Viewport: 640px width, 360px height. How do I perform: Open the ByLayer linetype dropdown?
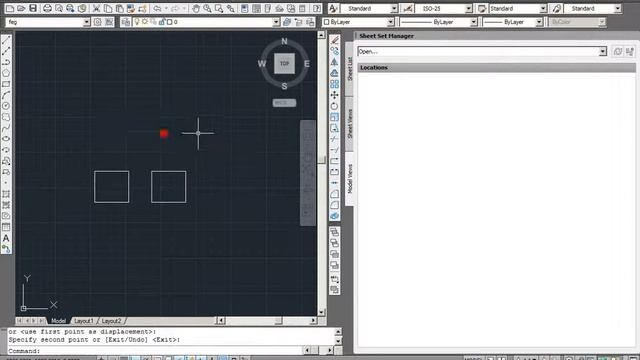(473, 22)
